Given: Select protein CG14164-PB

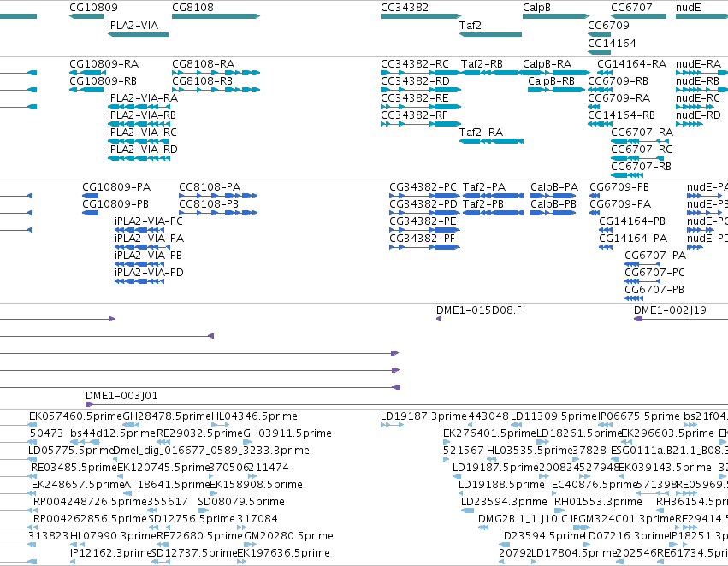Looking at the screenshot, I should coord(632,221).
